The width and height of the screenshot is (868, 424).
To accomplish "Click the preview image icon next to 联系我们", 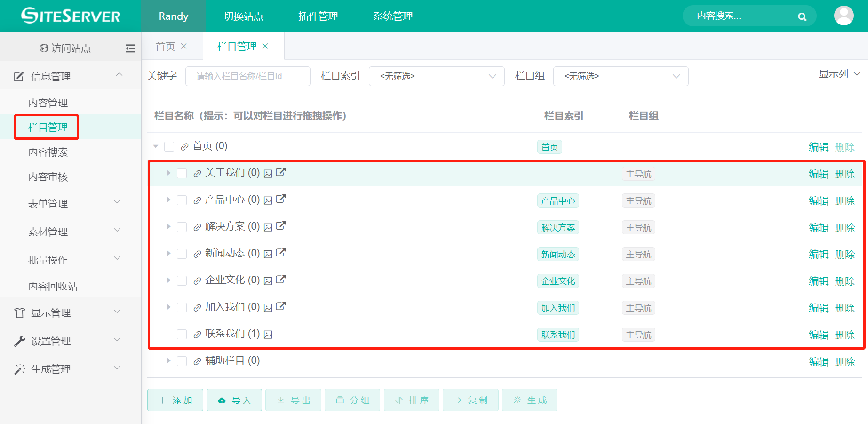I will tap(267, 334).
